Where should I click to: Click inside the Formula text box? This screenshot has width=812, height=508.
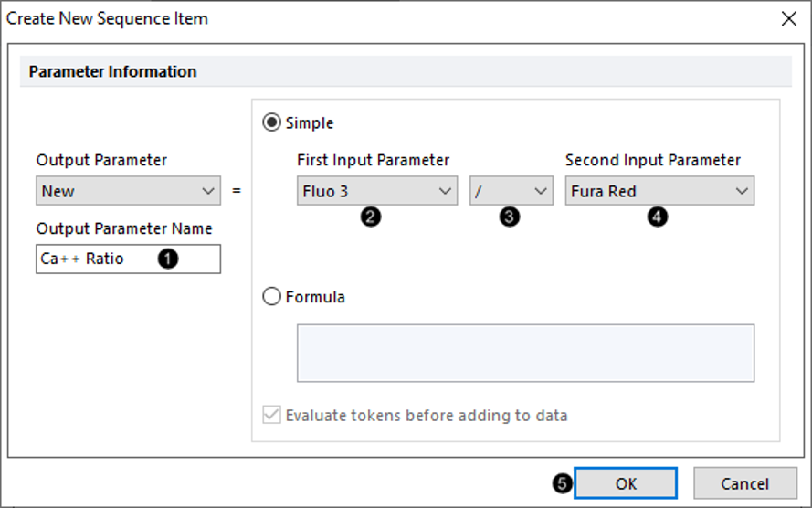(x=525, y=354)
